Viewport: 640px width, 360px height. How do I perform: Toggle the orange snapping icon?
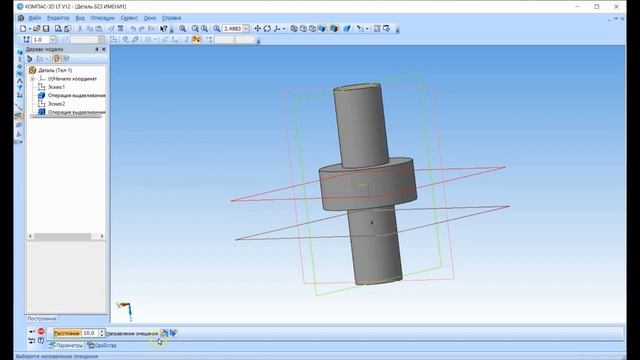196,40
